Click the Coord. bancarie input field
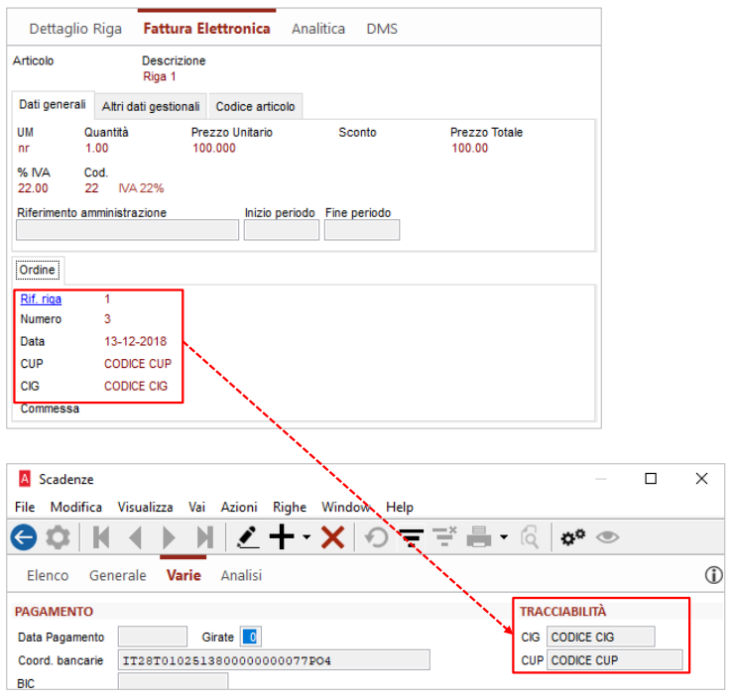This screenshot has height=700, width=734. [x=273, y=660]
